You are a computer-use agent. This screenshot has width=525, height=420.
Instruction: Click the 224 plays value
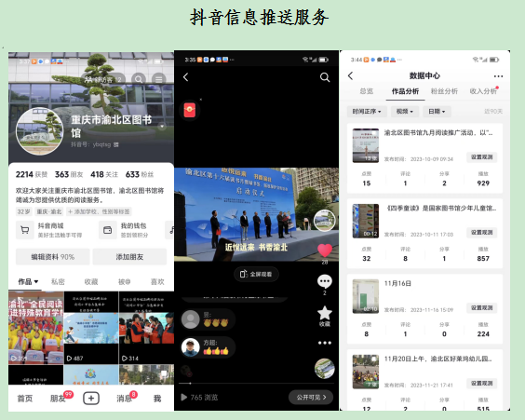coord(483,334)
